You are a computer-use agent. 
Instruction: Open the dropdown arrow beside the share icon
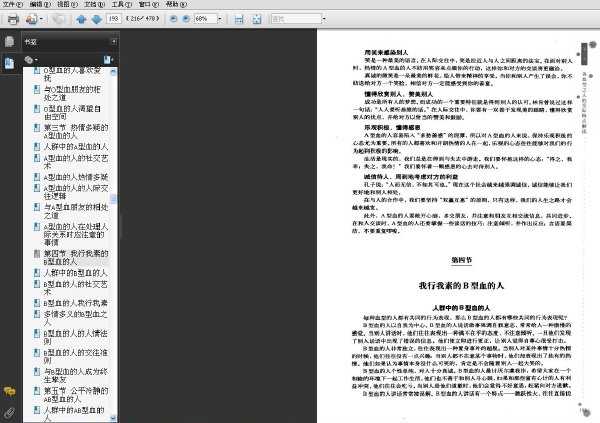[41, 19]
